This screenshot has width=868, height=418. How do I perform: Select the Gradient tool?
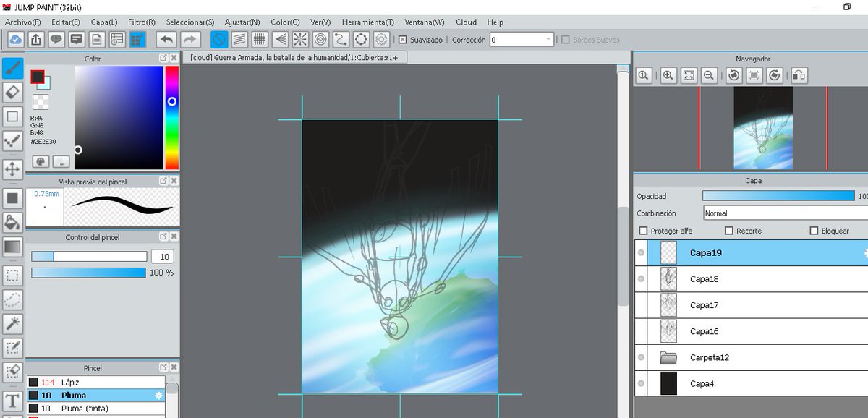12,247
